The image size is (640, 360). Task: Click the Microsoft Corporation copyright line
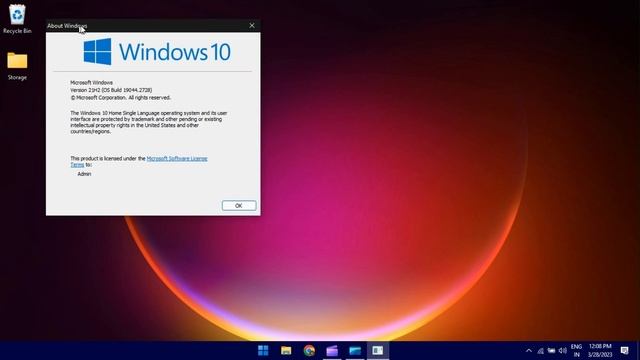[120, 98]
